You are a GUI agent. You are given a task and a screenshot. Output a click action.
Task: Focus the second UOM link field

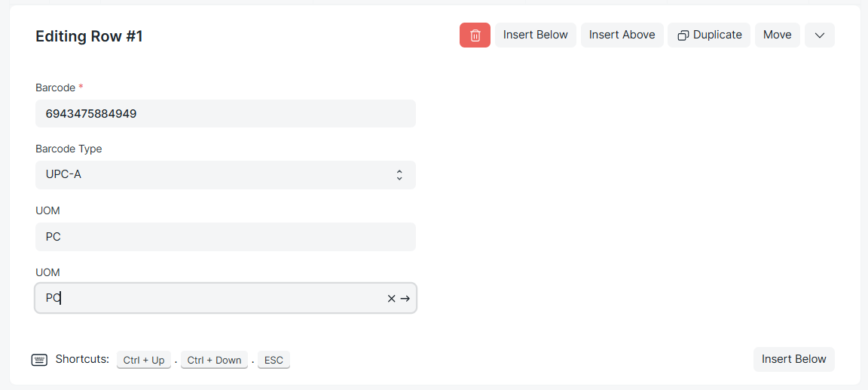[x=211, y=298]
